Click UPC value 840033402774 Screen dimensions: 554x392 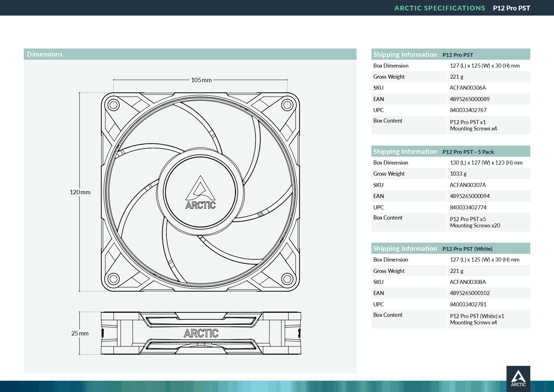pos(468,208)
